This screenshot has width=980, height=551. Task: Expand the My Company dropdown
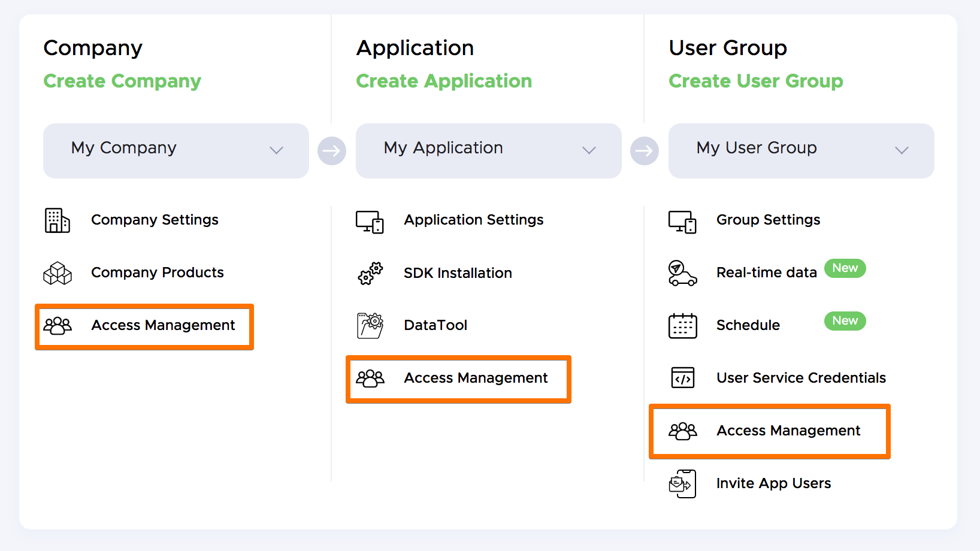[x=176, y=150]
